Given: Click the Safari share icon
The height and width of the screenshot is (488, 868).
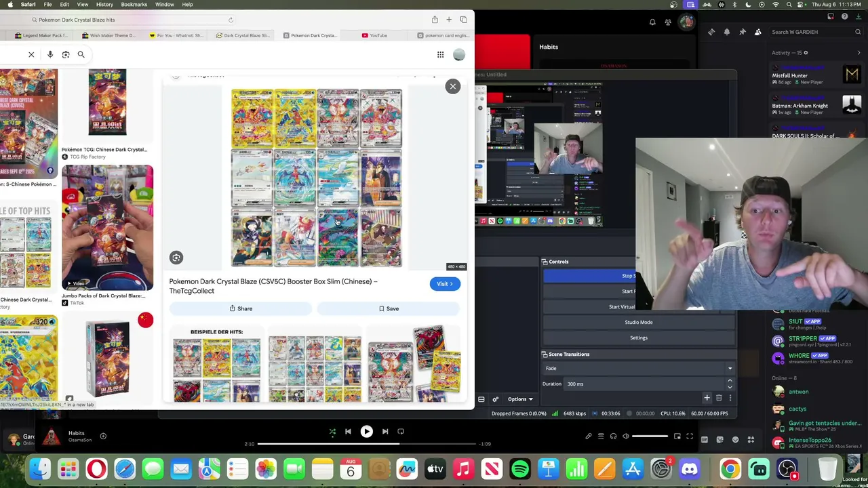Looking at the screenshot, I should click(435, 20).
